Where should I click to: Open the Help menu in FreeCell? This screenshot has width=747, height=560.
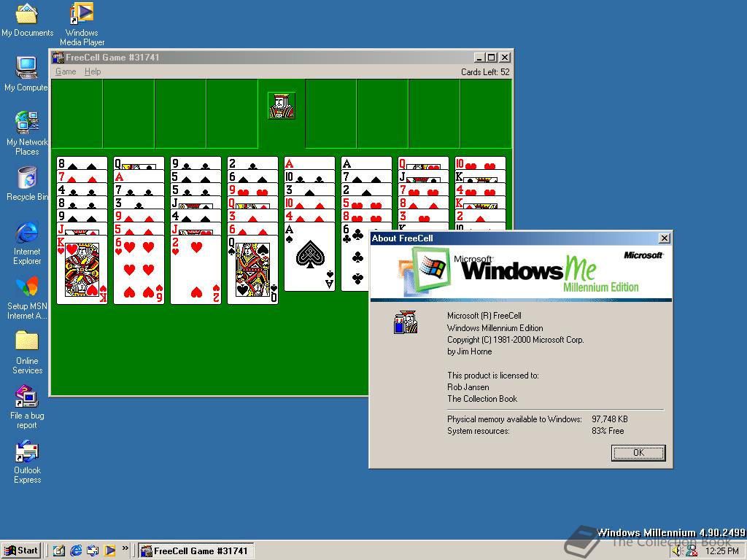tap(93, 71)
